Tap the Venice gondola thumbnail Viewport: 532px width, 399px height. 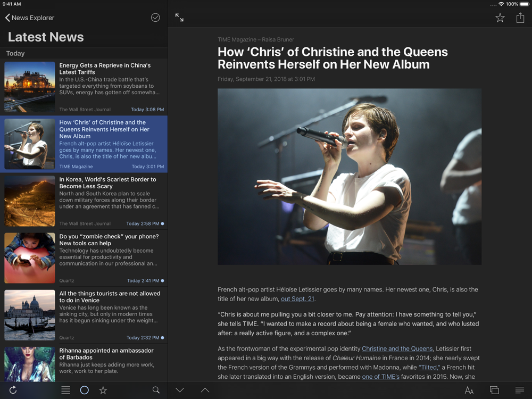click(x=29, y=315)
